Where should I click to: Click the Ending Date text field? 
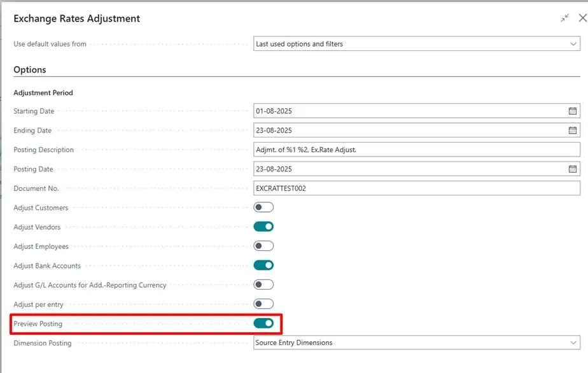(407, 130)
